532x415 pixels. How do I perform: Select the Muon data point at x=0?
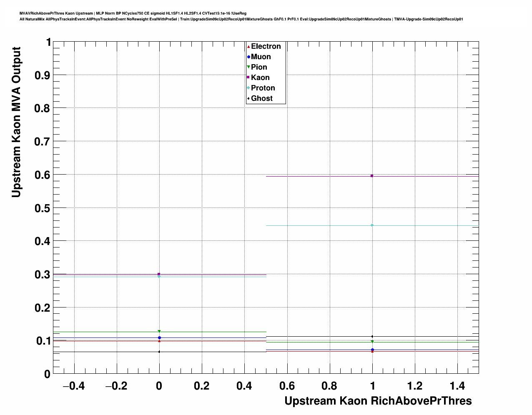(159, 337)
